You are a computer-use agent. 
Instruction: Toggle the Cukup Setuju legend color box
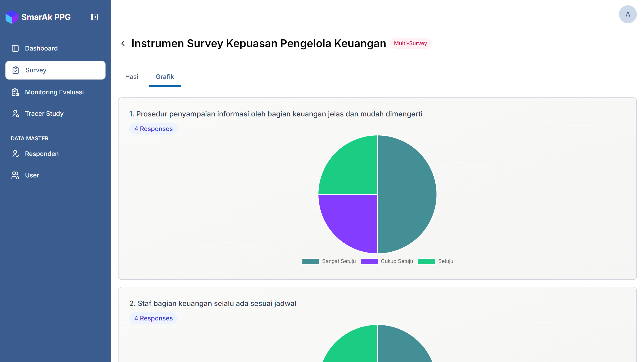tap(369, 261)
